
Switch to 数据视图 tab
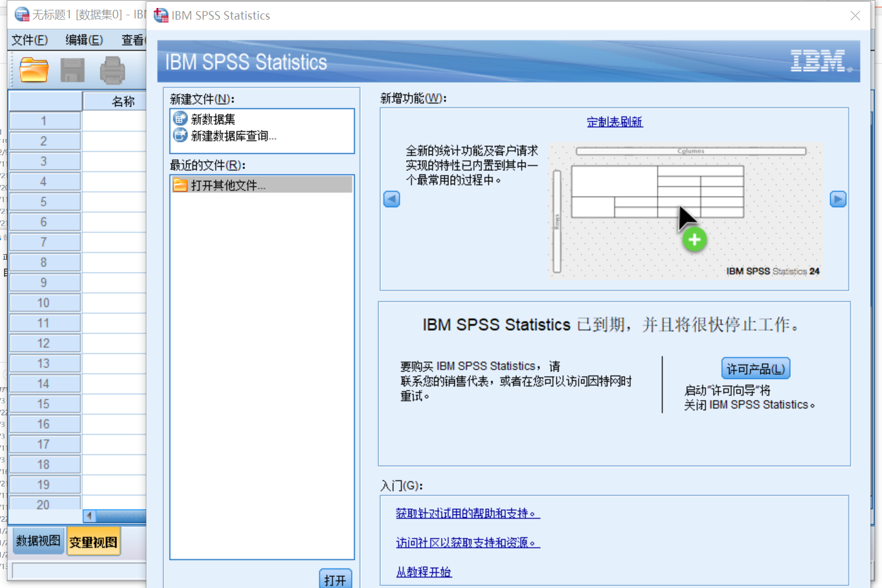pos(38,541)
